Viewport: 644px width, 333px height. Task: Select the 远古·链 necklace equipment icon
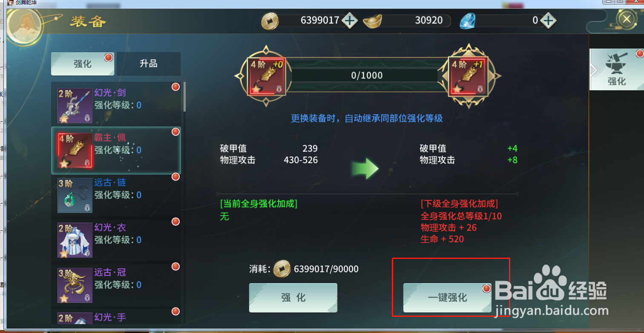click(75, 195)
